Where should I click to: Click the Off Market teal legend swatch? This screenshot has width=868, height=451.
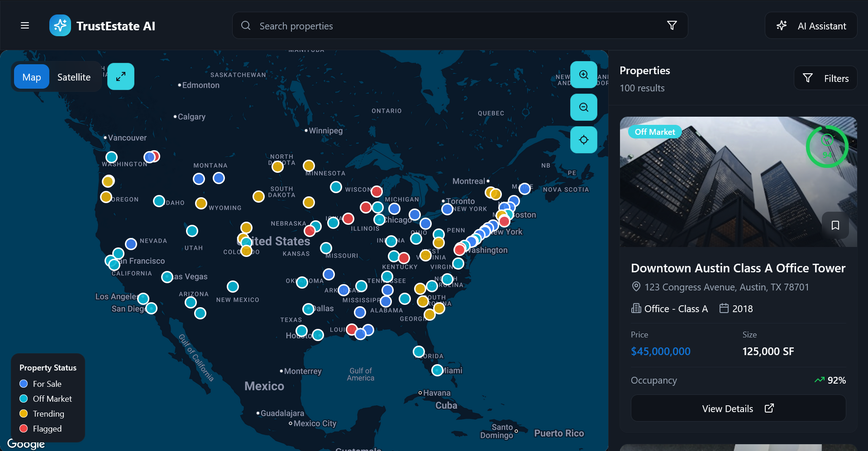click(24, 399)
